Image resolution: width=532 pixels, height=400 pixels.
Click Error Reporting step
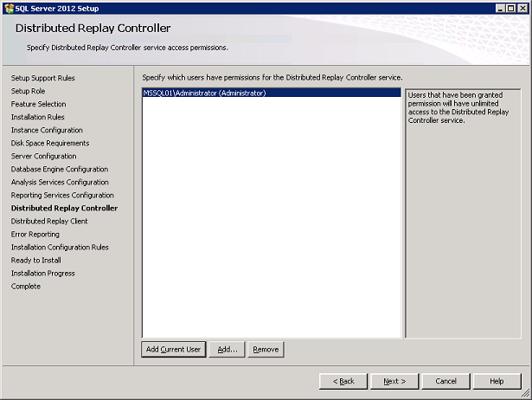pos(35,235)
